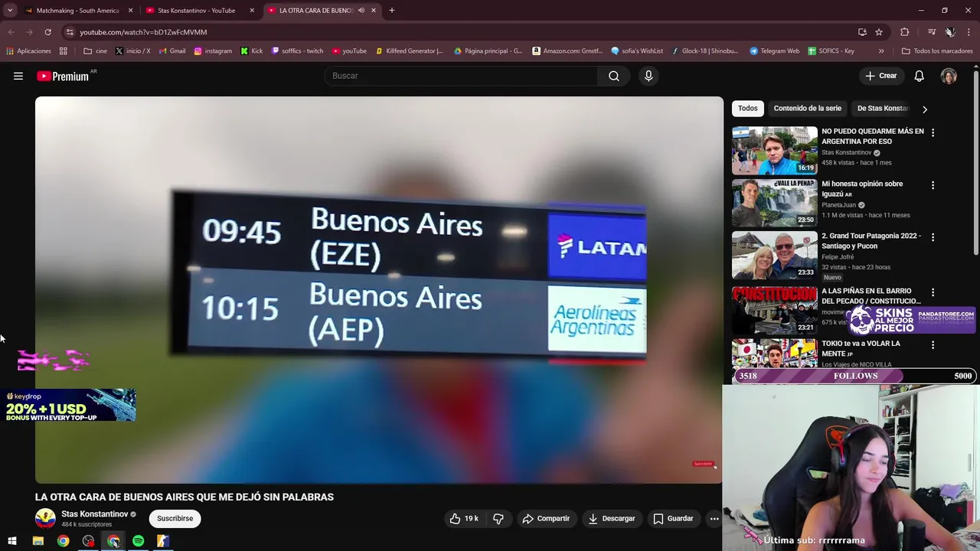Open options for Mi honesta opinión sobre Iguazú
The height and width of the screenshot is (551, 980).
pyautogui.click(x=933, y=185)
